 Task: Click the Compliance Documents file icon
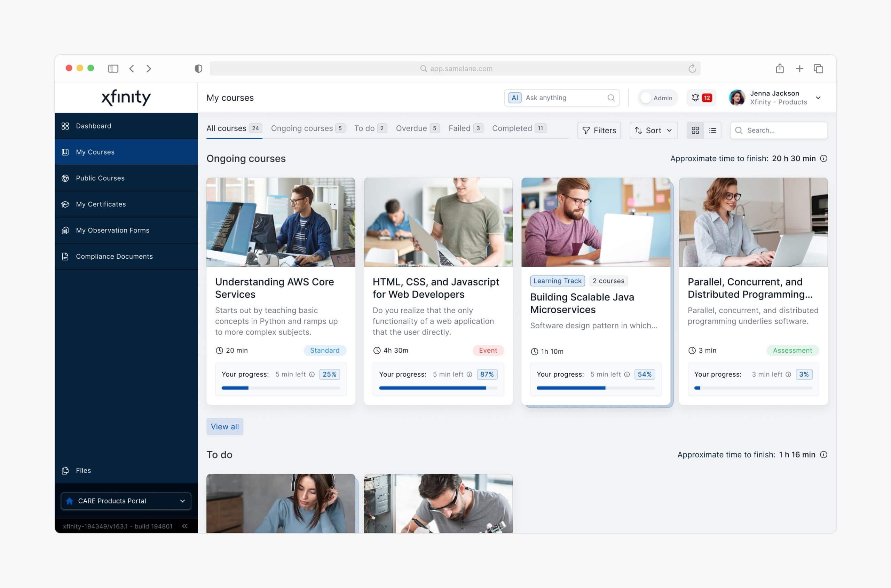tap(65, 256)
